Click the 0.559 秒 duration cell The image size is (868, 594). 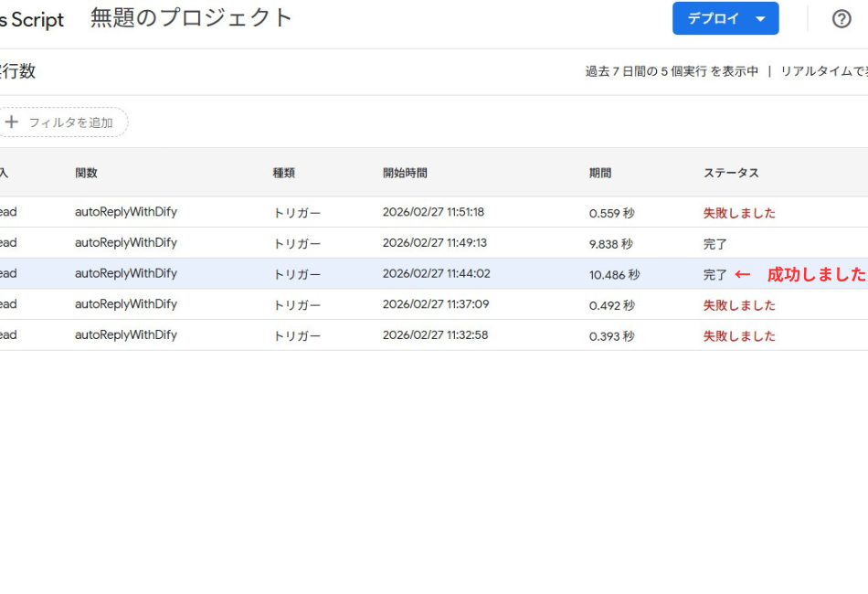(x=611, y=213)
